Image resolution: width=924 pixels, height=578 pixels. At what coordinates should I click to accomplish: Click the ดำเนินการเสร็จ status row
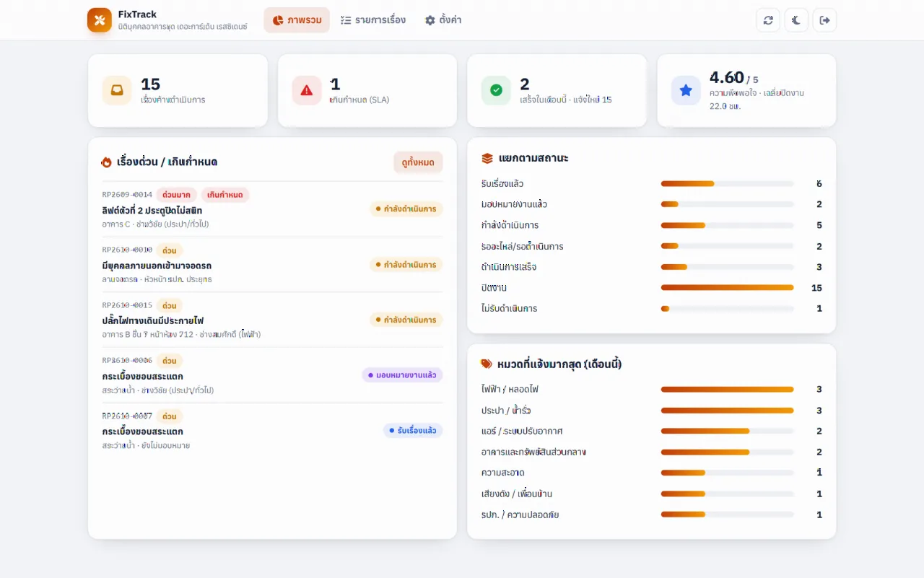(x=652, y=267)
